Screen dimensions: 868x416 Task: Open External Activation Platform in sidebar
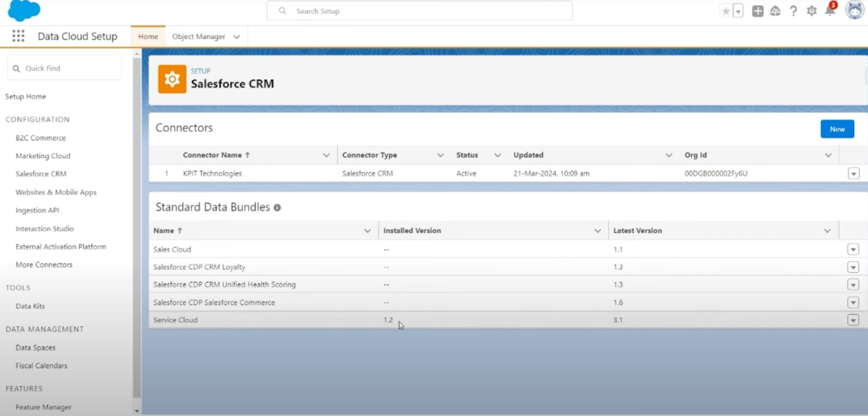tap(61, 247)
